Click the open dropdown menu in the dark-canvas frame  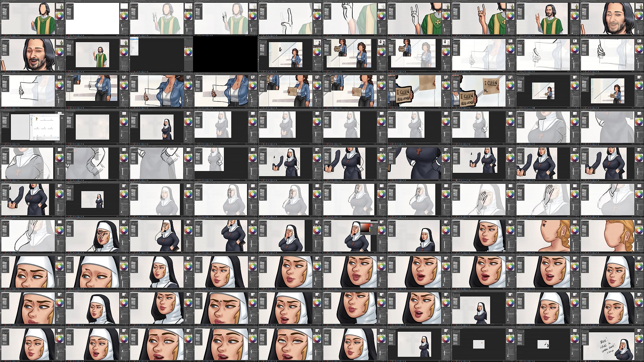pyautogui.click(x=134, y=46)
